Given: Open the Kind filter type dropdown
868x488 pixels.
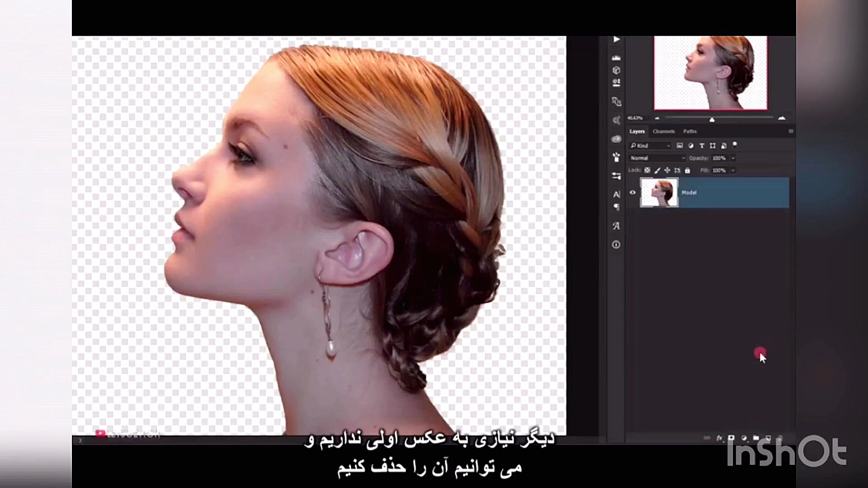Looking at the screenshot, I should (650, 145).
